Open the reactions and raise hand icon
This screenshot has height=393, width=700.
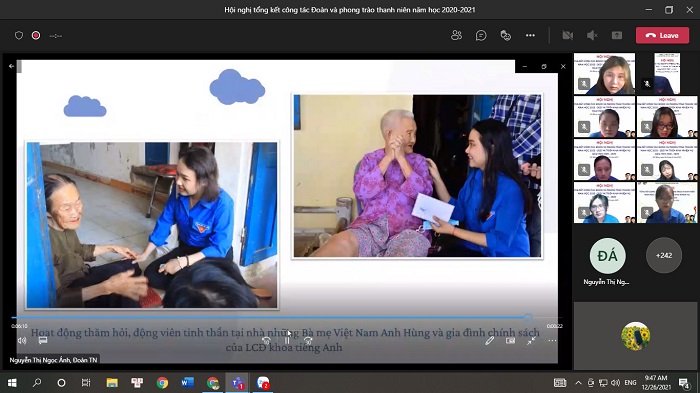pyautogui.click(x=505, y=35)
